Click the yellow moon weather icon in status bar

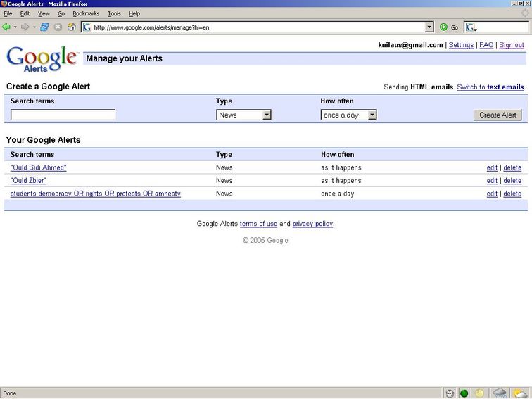point(479,393)
